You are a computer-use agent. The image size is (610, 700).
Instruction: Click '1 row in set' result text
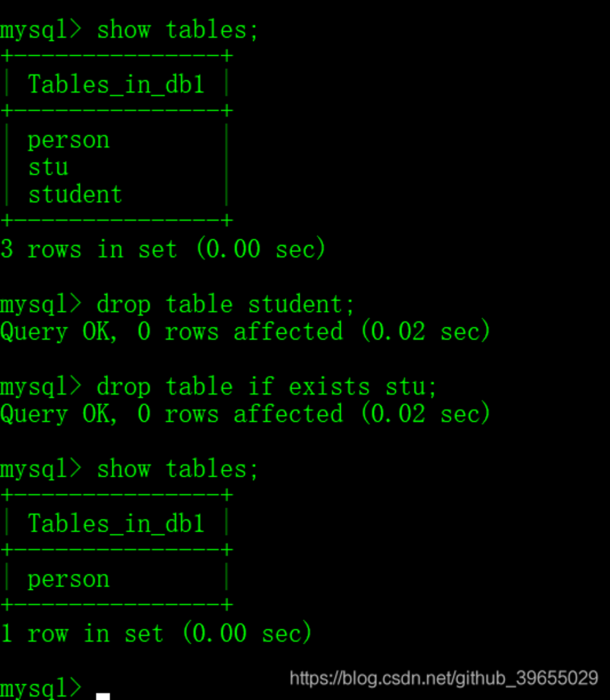click(82, 634)
